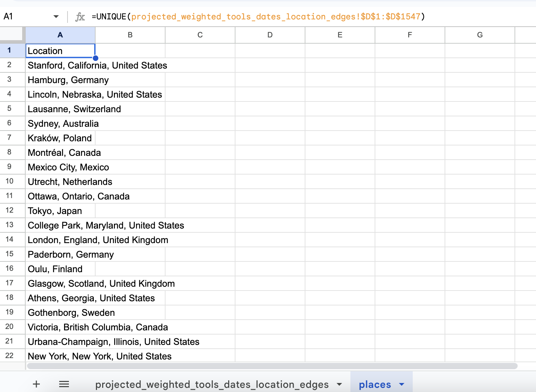
Task: Switch to projected_weighted_tools_dates_location_edges sheet tab
Action: [212, 384]
